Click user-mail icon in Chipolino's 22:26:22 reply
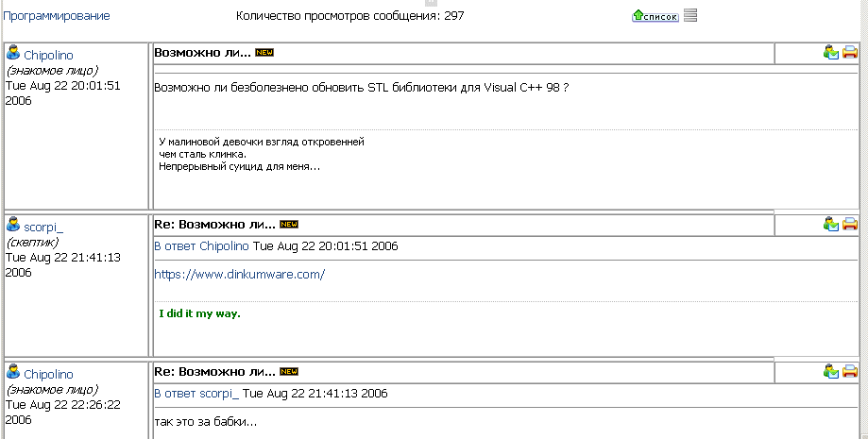The image size is (868, 439). [831, 372]
